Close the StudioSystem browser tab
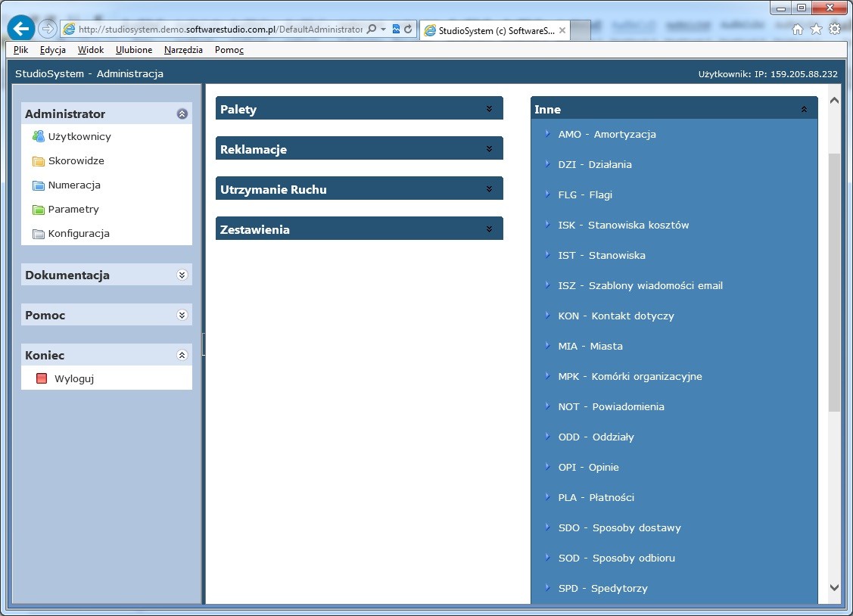Image resolution: width=853 pixels, height=616 pixels. (x=562, y=30)
